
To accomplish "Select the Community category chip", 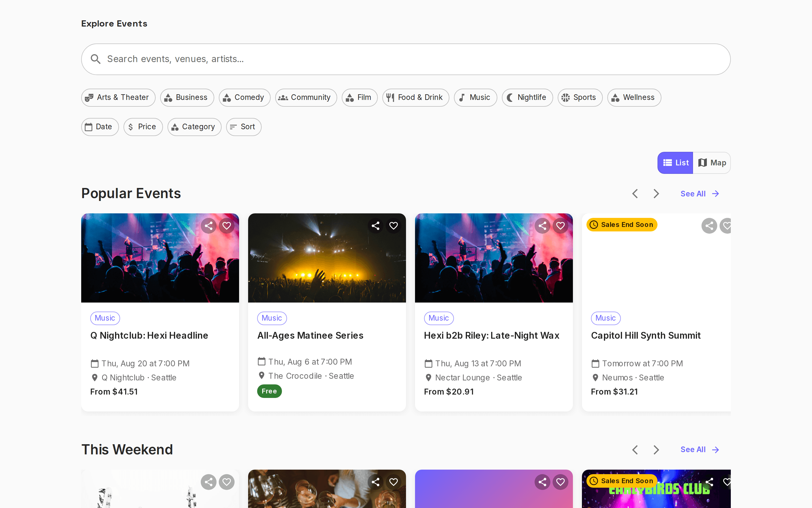I will [306, 97].
